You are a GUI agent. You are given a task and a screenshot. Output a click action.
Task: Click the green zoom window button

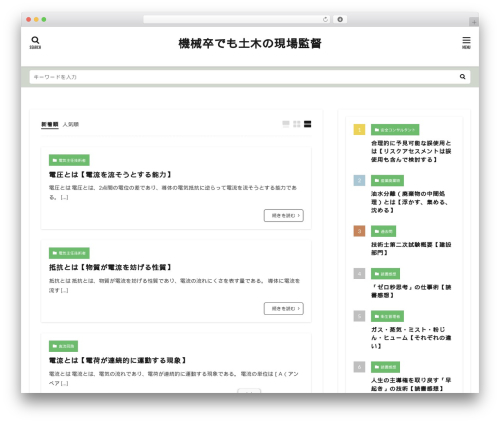pos(44,19)
